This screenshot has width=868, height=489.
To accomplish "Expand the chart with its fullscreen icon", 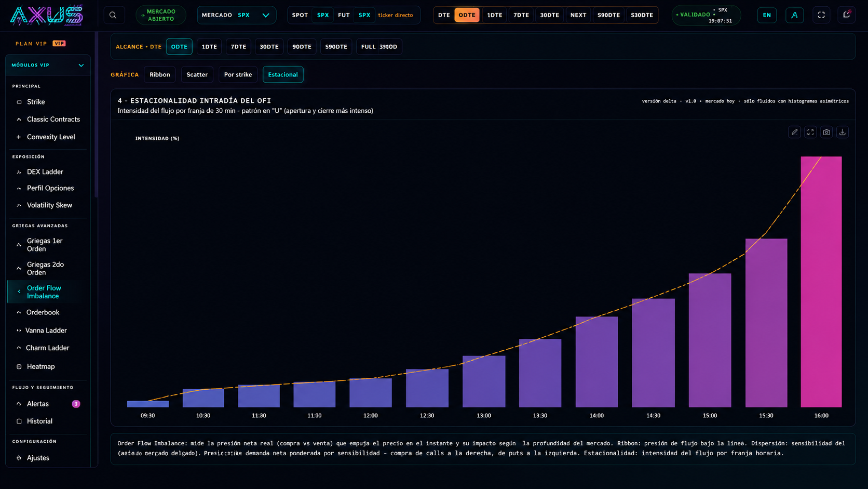I will (x=810, y=132).
